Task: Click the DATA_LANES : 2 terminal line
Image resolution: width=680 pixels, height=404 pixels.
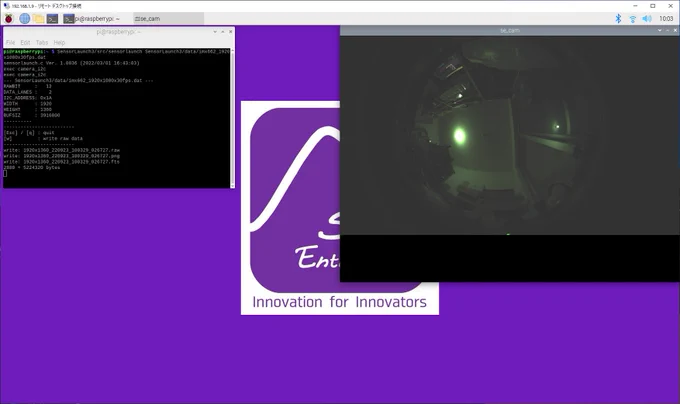Action: [28, 92]
